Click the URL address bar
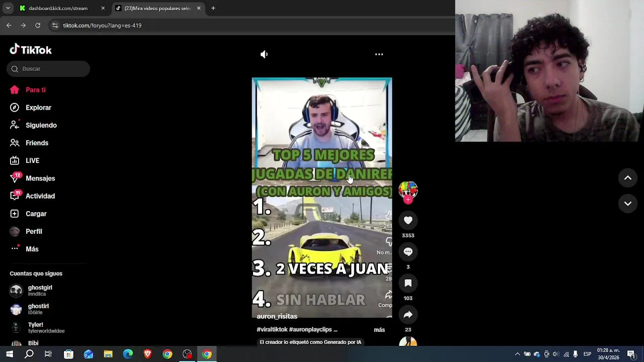The height and width of the screenshot is (362, 644). point(252,25)
